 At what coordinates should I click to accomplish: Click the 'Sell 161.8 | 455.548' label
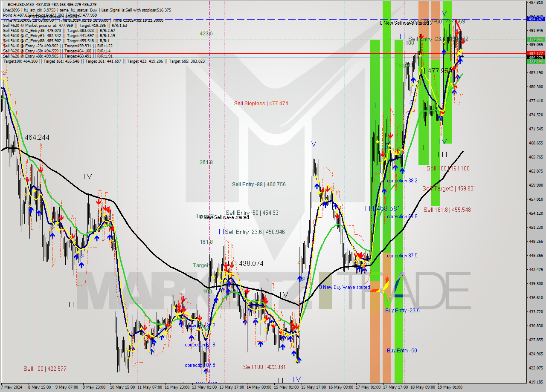447,210
